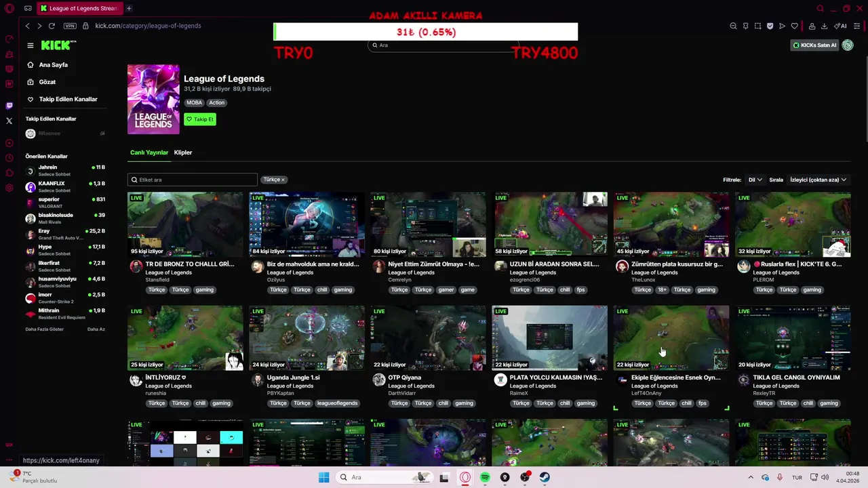Image resolution: width=868 pixels, height=488 pixels.
Task: Open a new browser tab
Action: coord(129,8)
